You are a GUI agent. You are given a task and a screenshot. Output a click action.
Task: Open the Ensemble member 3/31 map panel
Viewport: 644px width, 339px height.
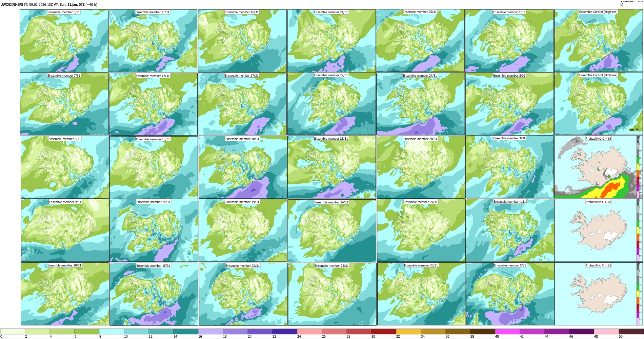(x=509, y=167)
